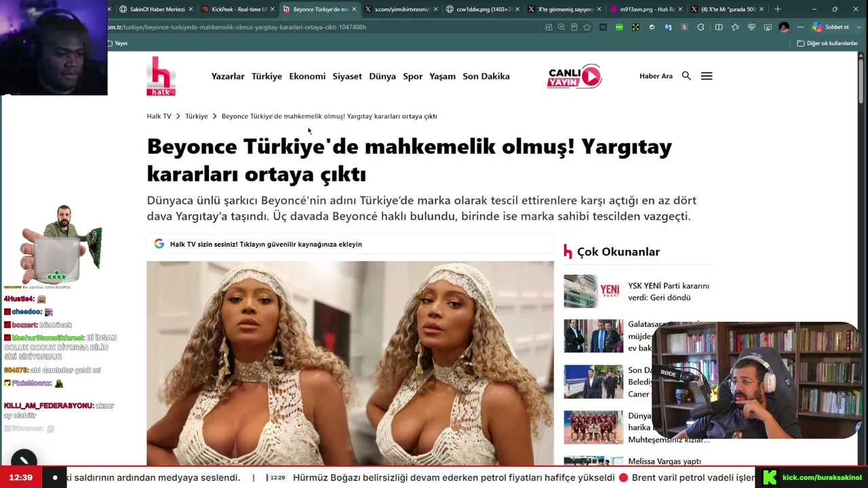Screen dimensions: 868x488
Task: Click the Çok Okunanlar heading
Action: click(618, 251)
